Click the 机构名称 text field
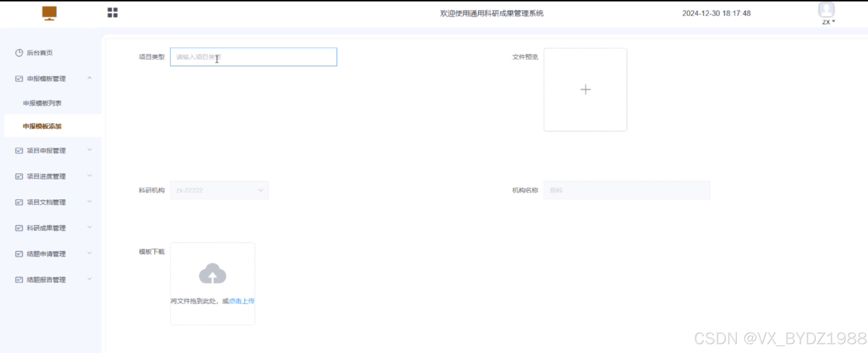Viewport: 868px width, 353px height. click(626, 190)
